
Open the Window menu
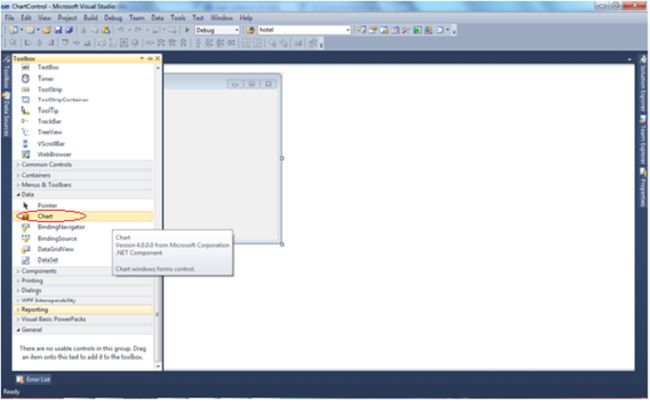(x=221, y=18)
